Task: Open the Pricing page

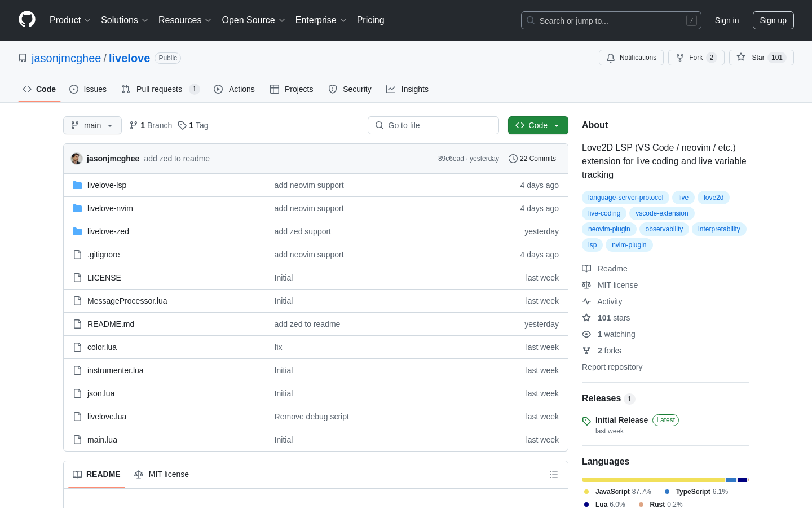Action: [370, 20]
